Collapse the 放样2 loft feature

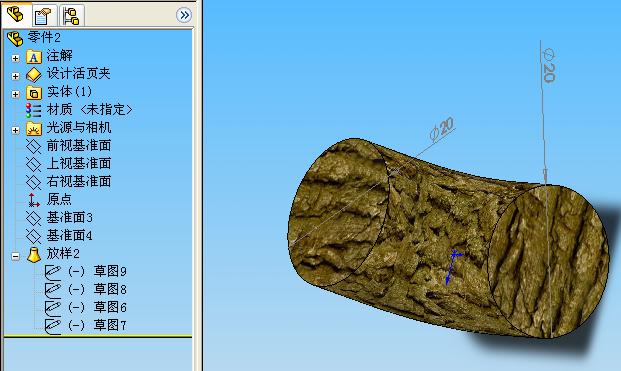point(15,257)
